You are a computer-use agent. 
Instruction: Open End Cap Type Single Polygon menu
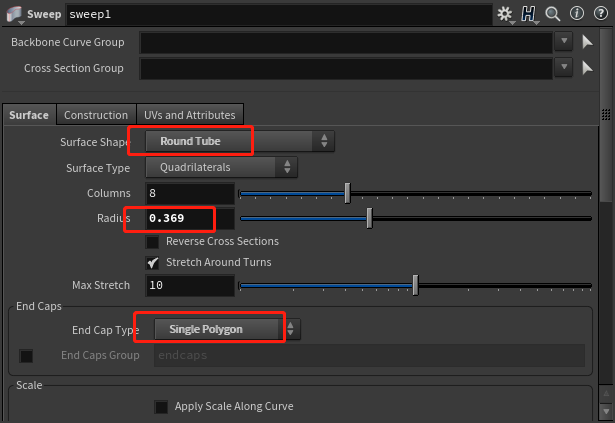pyautogui.click(x=227, y=329)
